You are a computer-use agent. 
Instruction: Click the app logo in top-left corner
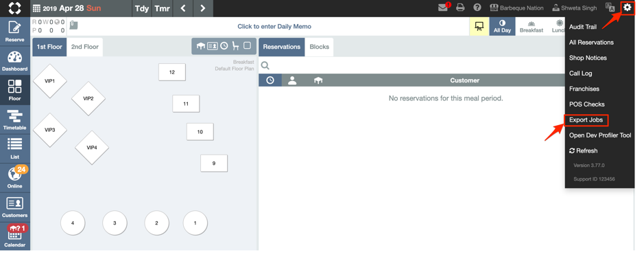pos(15,8)
